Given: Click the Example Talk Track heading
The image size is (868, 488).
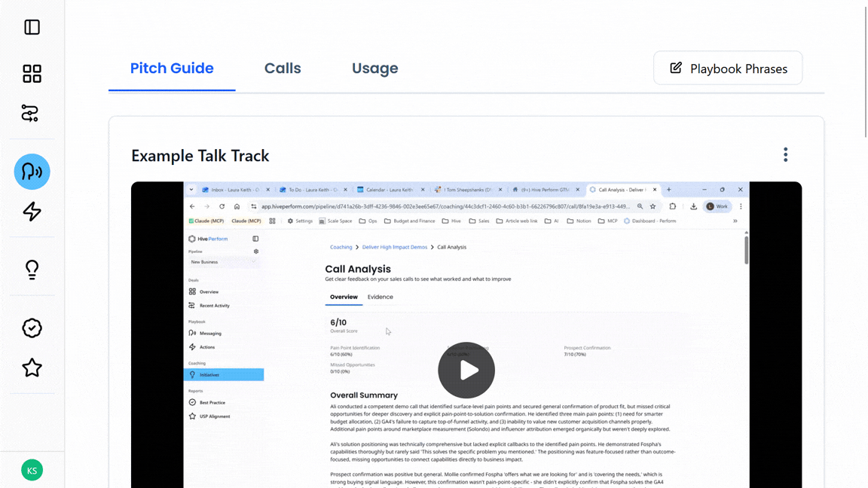Looking at the screenshot, I should [x=200, y=156].
